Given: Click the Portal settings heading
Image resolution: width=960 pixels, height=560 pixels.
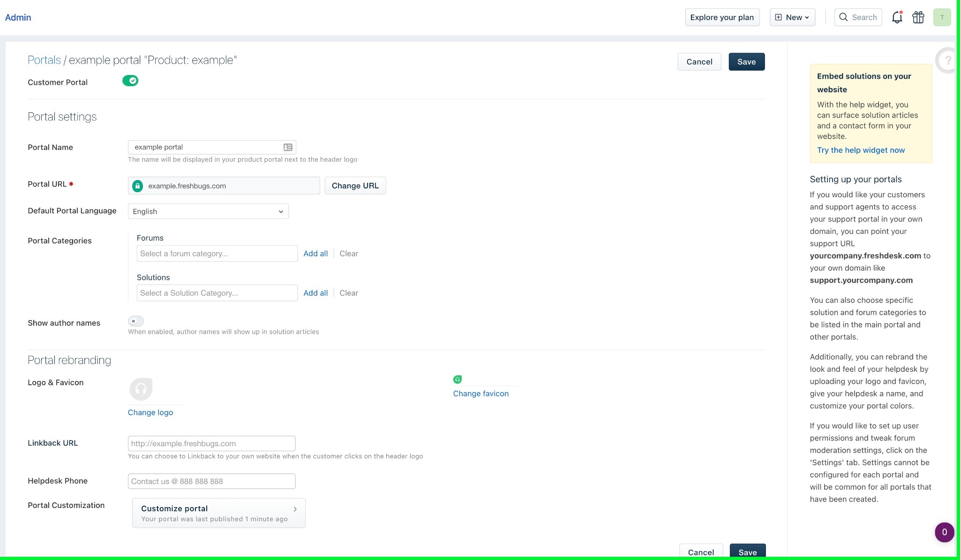Looking at the screenshot, I should coord(62,117).
